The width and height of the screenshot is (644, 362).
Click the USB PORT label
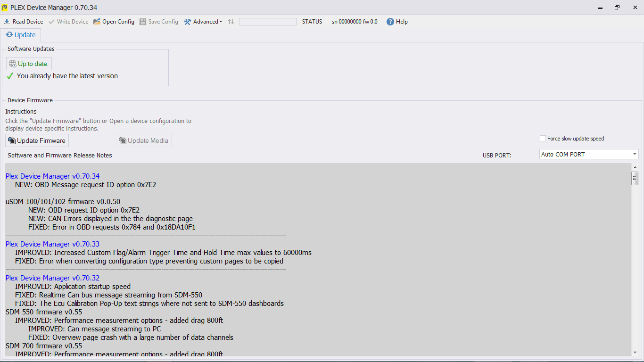tap(497, 156)
